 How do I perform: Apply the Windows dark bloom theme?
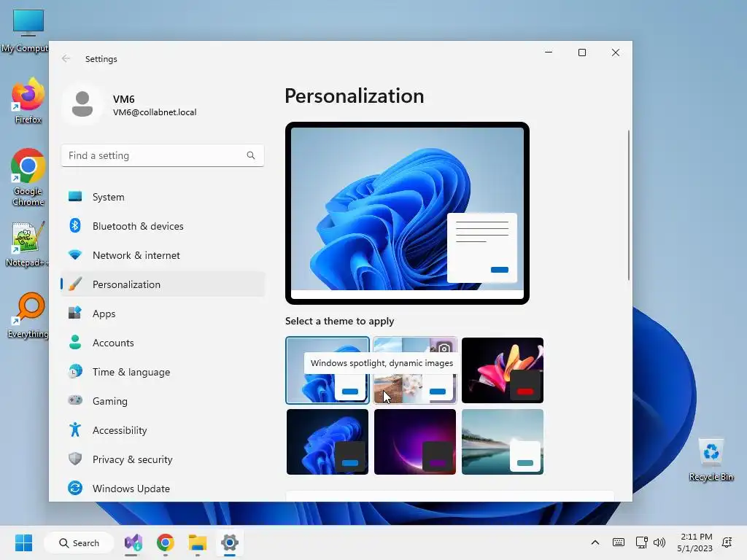pos(328,441)
